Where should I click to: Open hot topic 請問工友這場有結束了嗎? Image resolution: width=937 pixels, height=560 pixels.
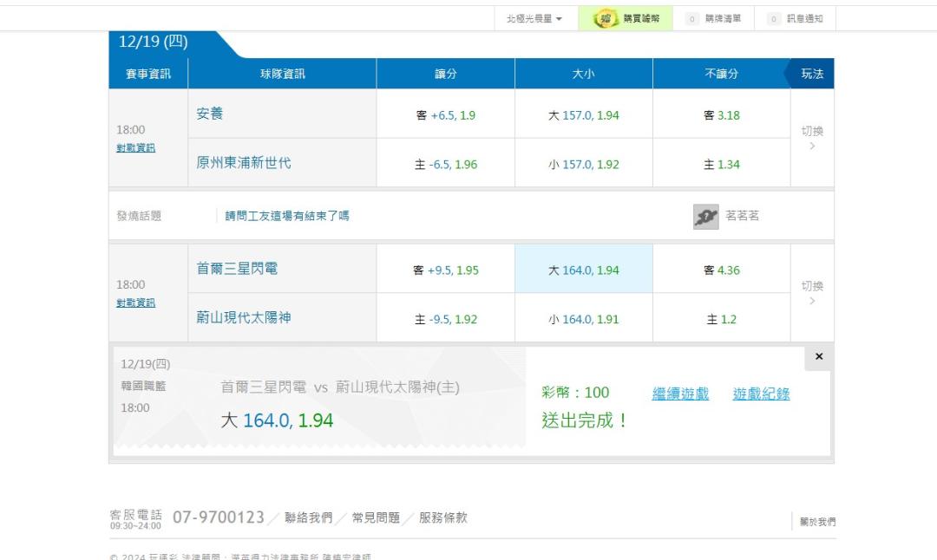287,216
